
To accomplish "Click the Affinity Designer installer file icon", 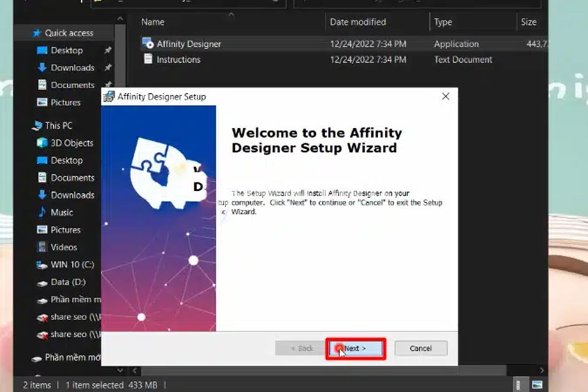I will click(x=148, y=44).
